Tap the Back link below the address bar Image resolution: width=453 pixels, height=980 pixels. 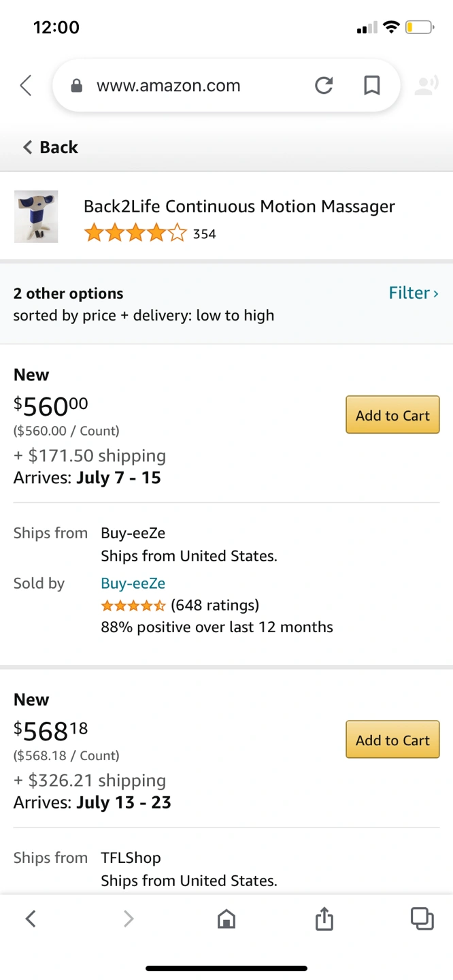[51, 147]
